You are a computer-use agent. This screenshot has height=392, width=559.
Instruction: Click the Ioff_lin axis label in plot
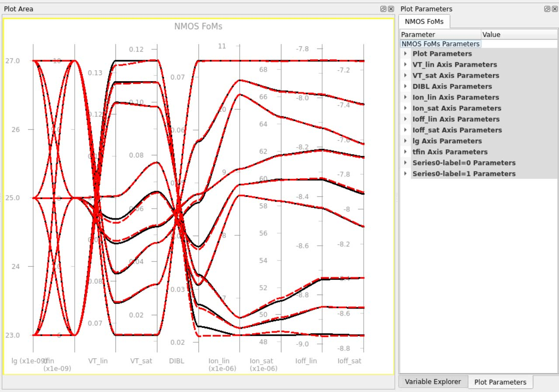tap(306, 361)
